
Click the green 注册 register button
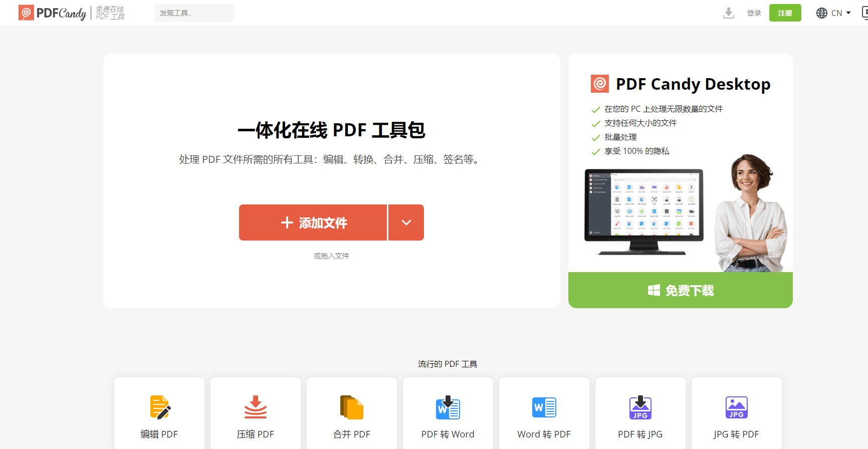click(785, 13)
